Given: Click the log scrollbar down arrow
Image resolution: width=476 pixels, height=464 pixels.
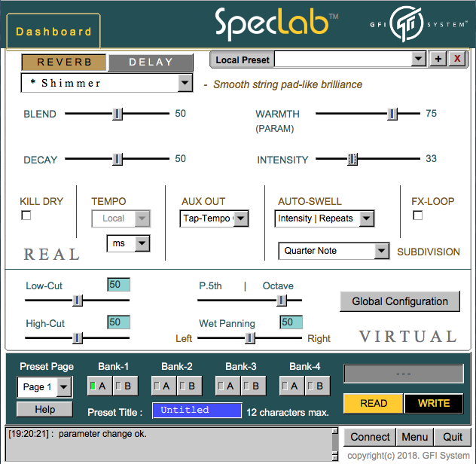Looking at the screenshot, I should point(335,456).
